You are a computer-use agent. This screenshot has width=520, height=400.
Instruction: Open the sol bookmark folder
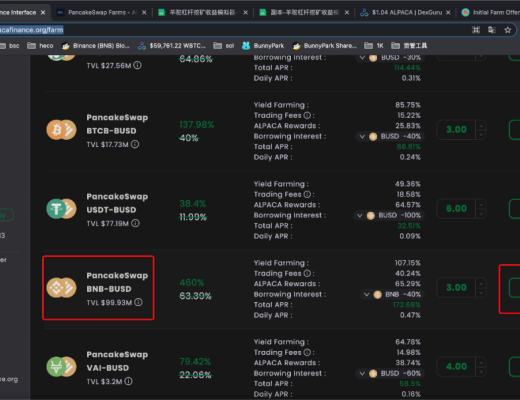(224, 46)
